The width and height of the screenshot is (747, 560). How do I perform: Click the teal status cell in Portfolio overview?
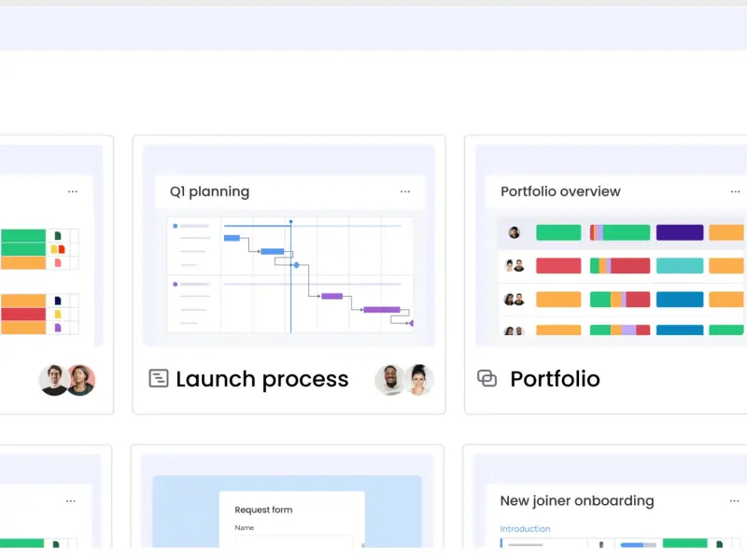679,266
